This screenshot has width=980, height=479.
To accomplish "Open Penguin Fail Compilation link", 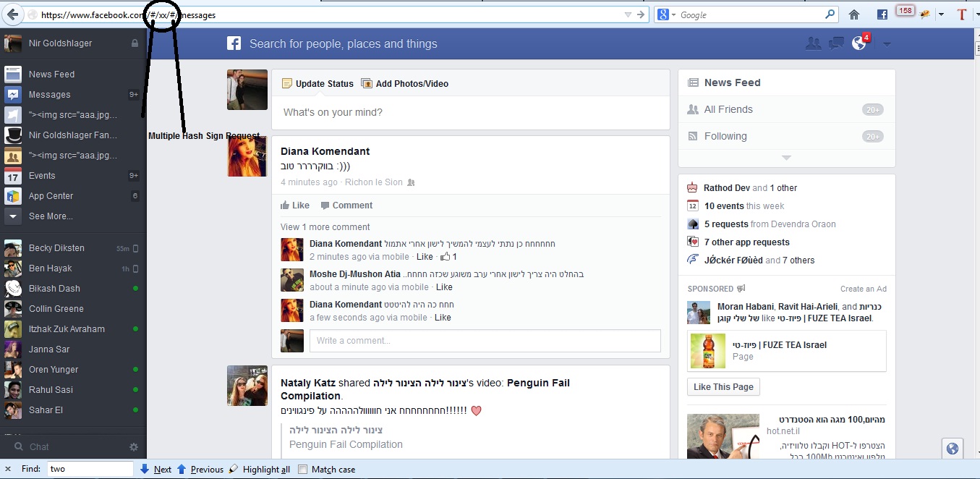I will (346, 444).
